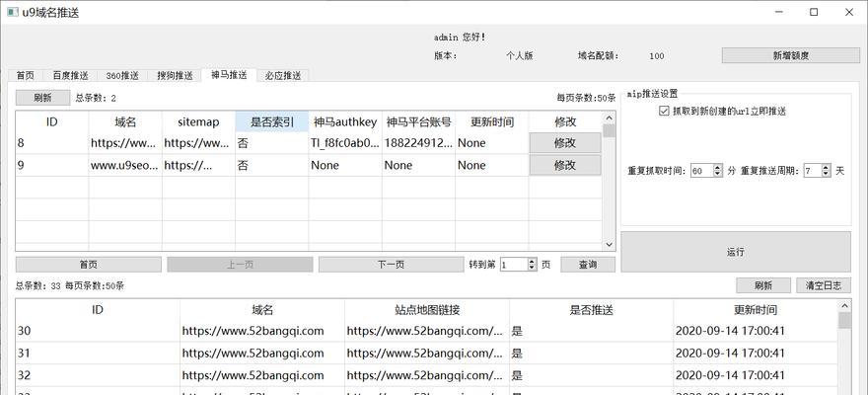Click the TI_f8fc0ab0... authkey cell
Image resolution: width=868 pixels, height=395 pixels.
coord(345,143)
